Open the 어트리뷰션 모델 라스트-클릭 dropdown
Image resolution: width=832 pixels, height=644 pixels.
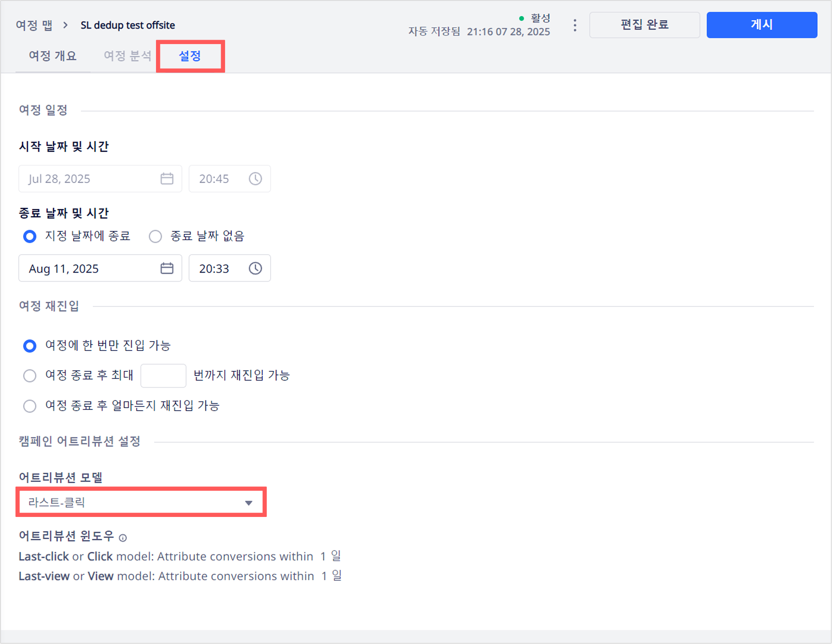click(x=141, y=502)
